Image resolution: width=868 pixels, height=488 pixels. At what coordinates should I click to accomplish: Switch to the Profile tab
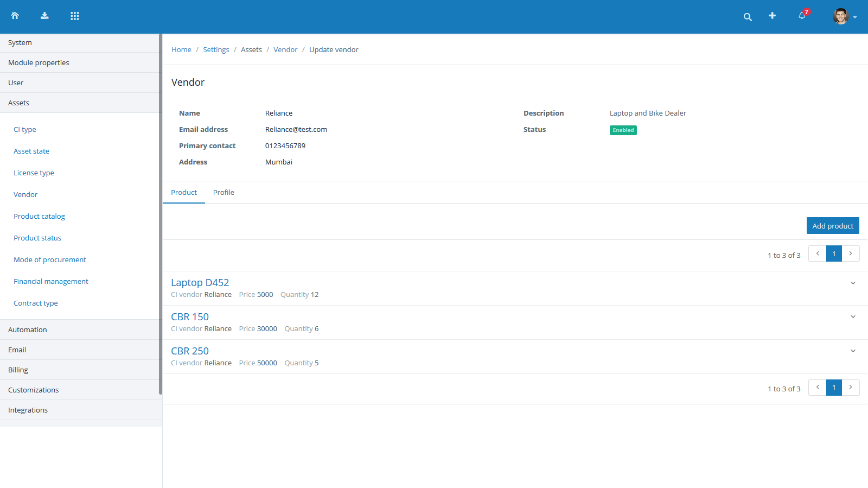[x=224, y=193]
